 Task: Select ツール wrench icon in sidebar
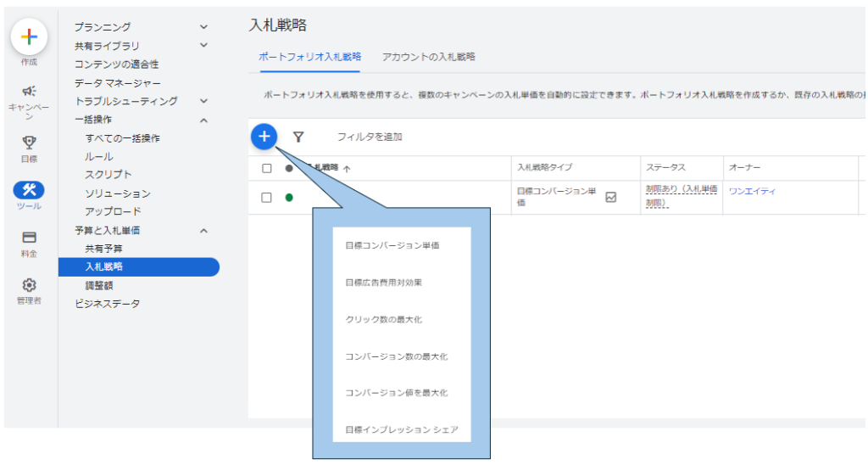tap(29, 189)
